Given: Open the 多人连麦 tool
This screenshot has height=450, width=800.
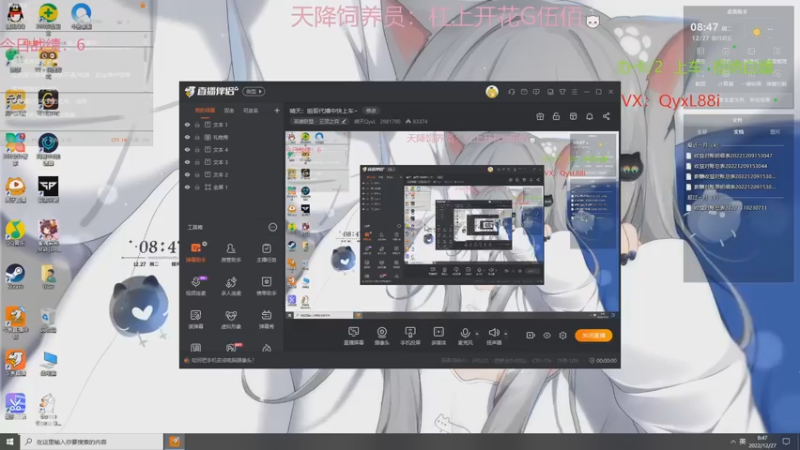Looking at the screenshot, I should 231,286.
